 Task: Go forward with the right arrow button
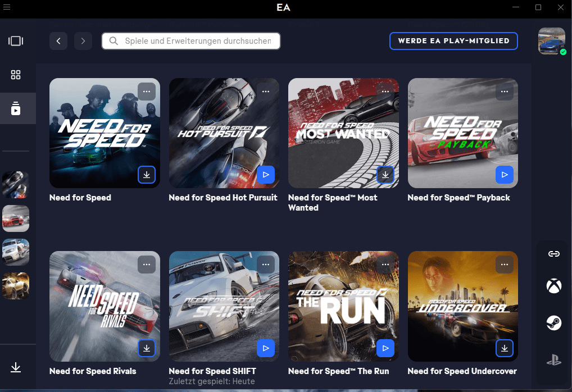click(83, 41)
